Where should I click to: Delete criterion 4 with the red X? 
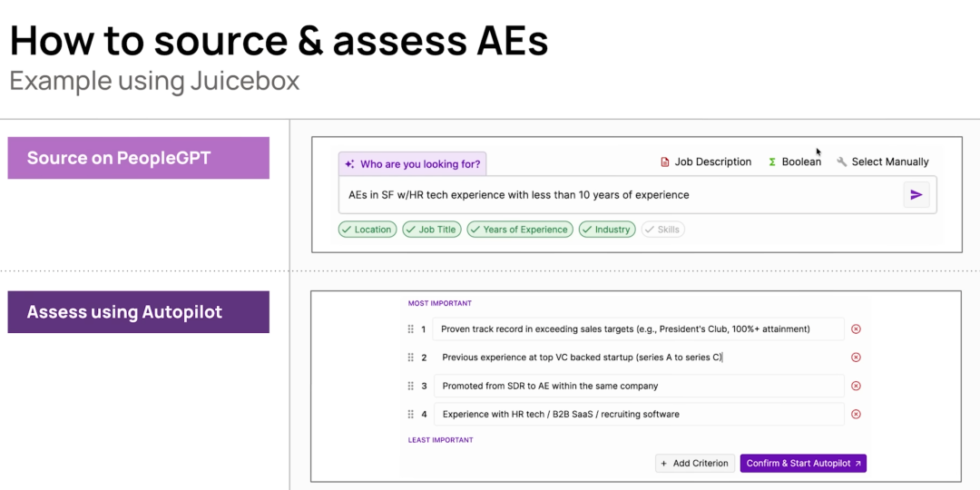[856, 415]
